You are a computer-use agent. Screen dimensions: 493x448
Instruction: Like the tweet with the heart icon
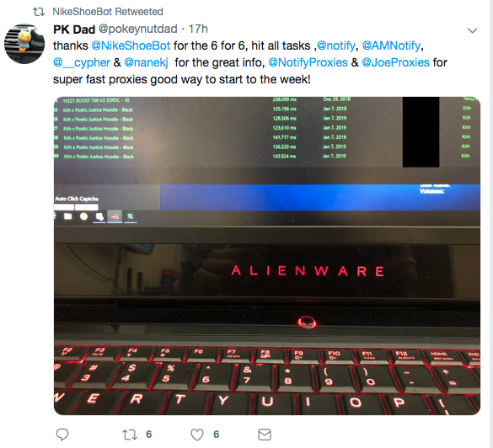(197, 435)
